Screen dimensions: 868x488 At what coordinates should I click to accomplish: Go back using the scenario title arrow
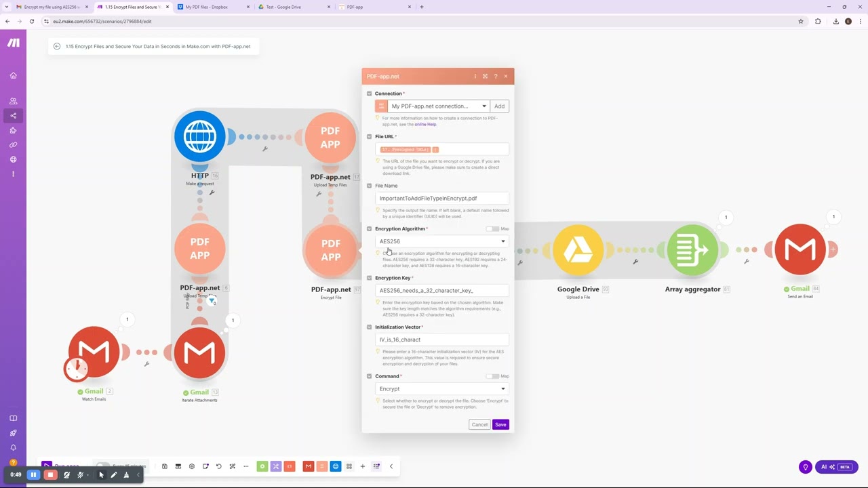click(57, 47)
